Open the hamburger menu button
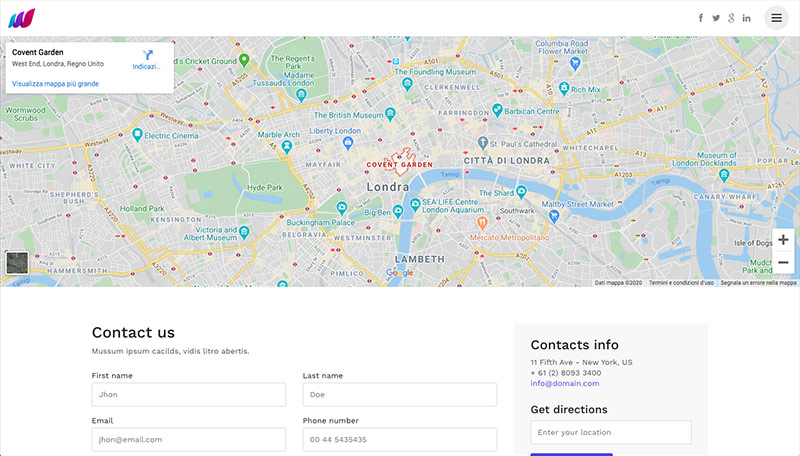This screenshot has width=800, height=456. (776, 18)
